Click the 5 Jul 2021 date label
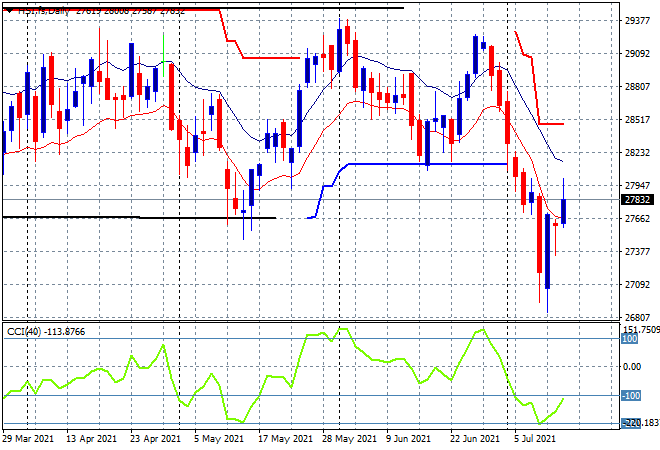The image size is (660, 450). [535, 439]
